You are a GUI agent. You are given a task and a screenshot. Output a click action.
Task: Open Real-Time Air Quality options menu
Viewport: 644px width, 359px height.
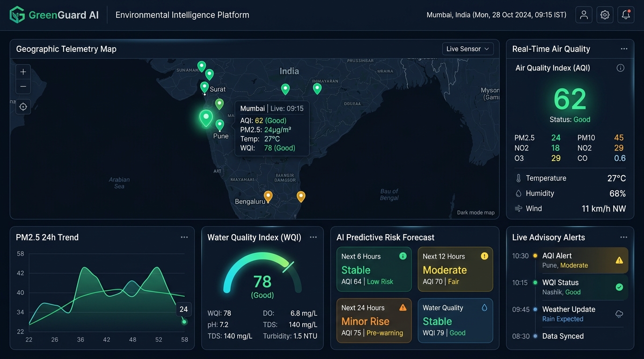[x=624, y=49]
